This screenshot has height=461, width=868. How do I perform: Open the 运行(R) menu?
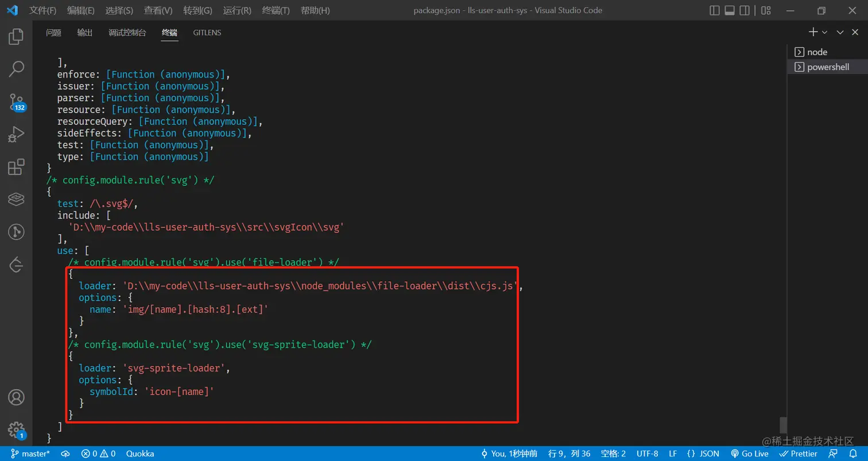pos(237,10)
